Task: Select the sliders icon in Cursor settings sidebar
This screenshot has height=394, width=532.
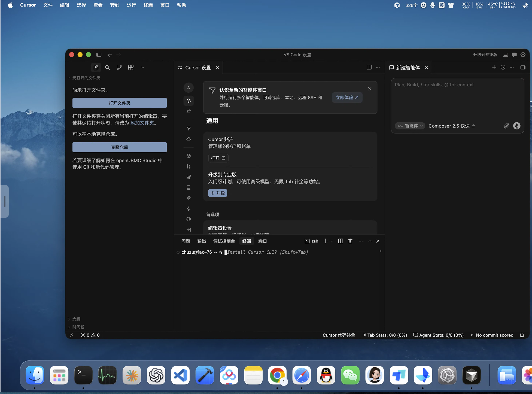Action: point(189,111)
